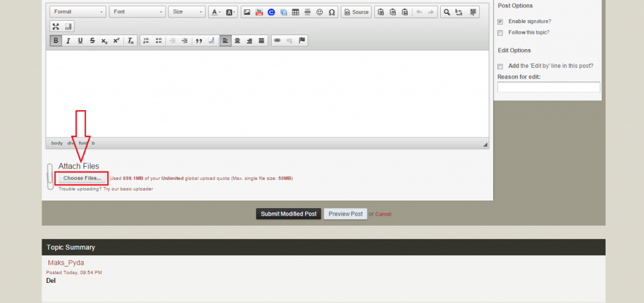Open the Format dropdown
This screenshot has width=644, height=303.
click(78, 12)
